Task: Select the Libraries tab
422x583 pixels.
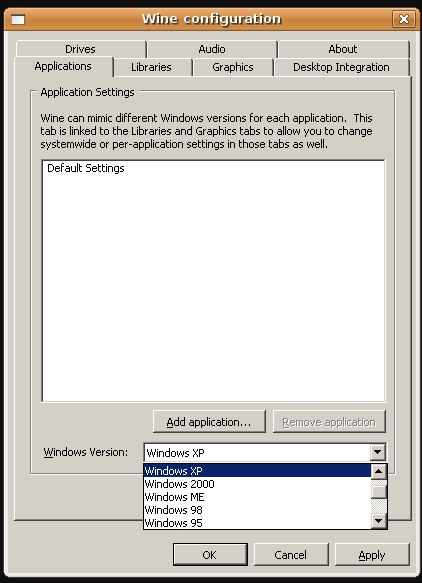Action: 151,67
